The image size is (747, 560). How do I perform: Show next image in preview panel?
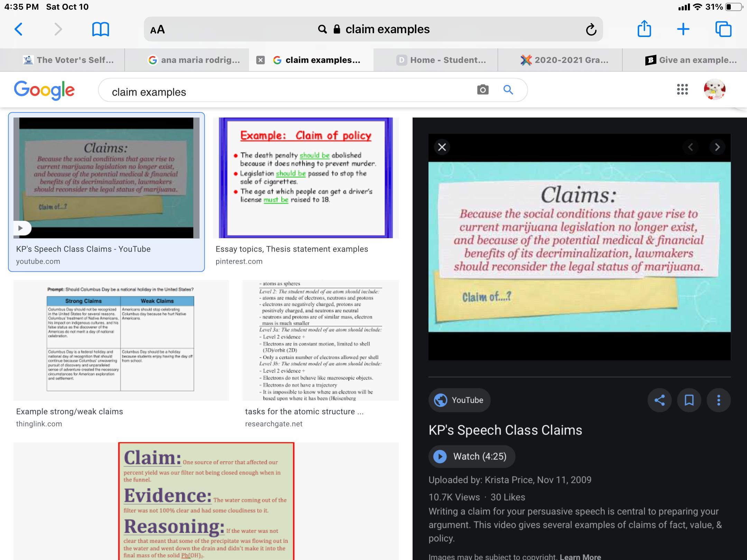point(717,147)
